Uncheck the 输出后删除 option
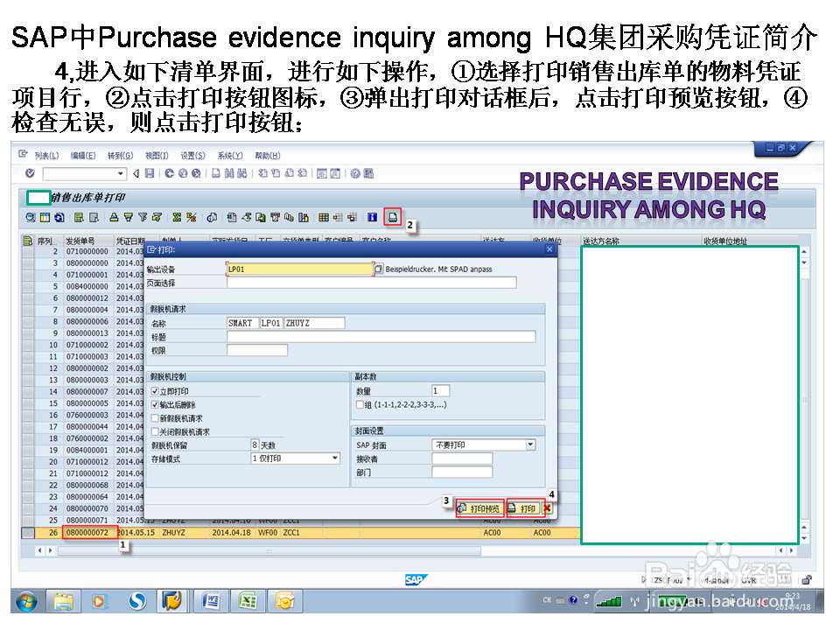The height and width of the screenshot is (630, 840). (x=155, y=406)
